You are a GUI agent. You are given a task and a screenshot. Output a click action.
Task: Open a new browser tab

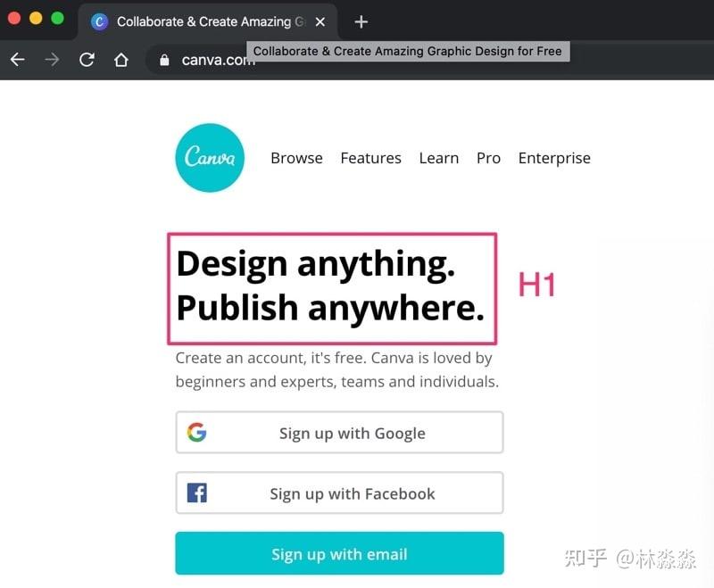coord(361,21)
